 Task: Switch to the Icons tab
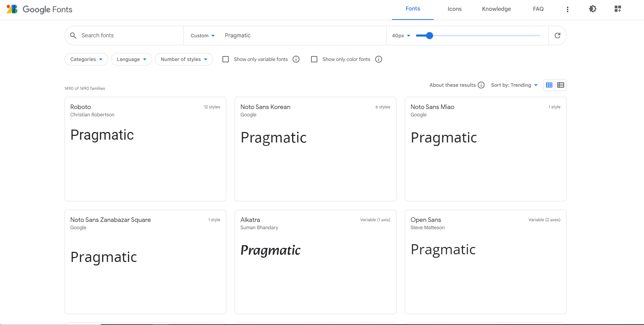455,9
